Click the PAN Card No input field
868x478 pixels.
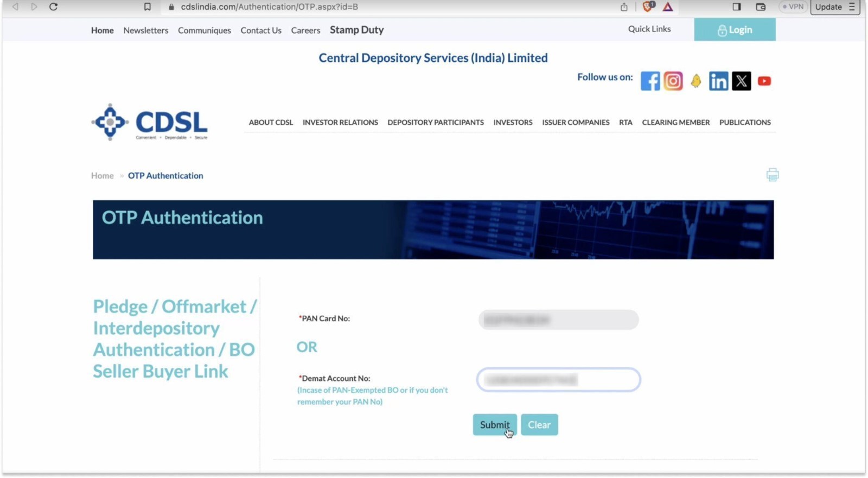click(558, 320)
